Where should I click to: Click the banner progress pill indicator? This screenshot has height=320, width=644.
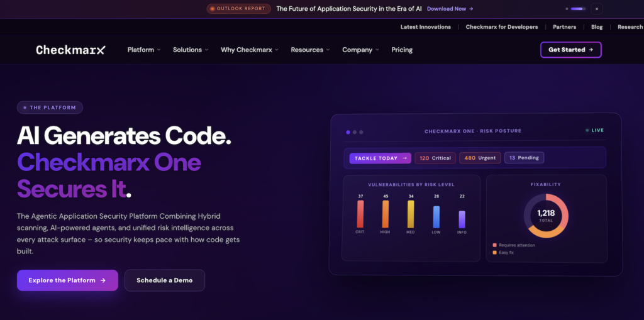tap(579, 9)
